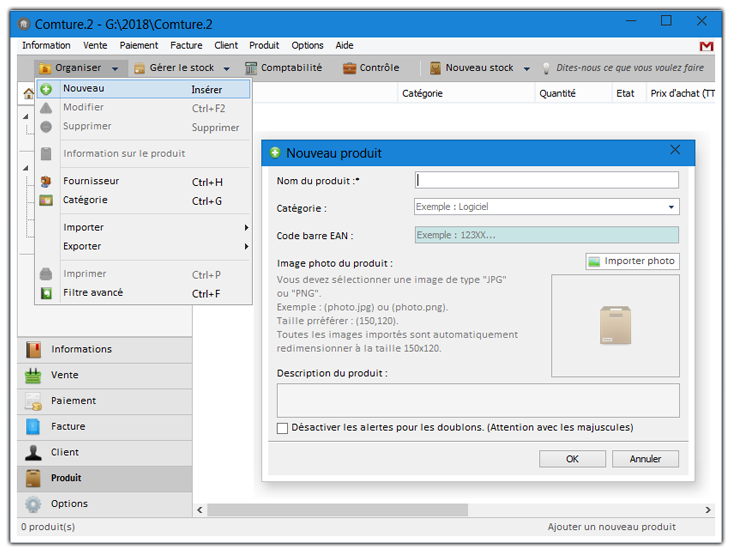Click the Paiement coins icon in sidebar
This screenshot has width=732, height=553.
pos(34,401)
